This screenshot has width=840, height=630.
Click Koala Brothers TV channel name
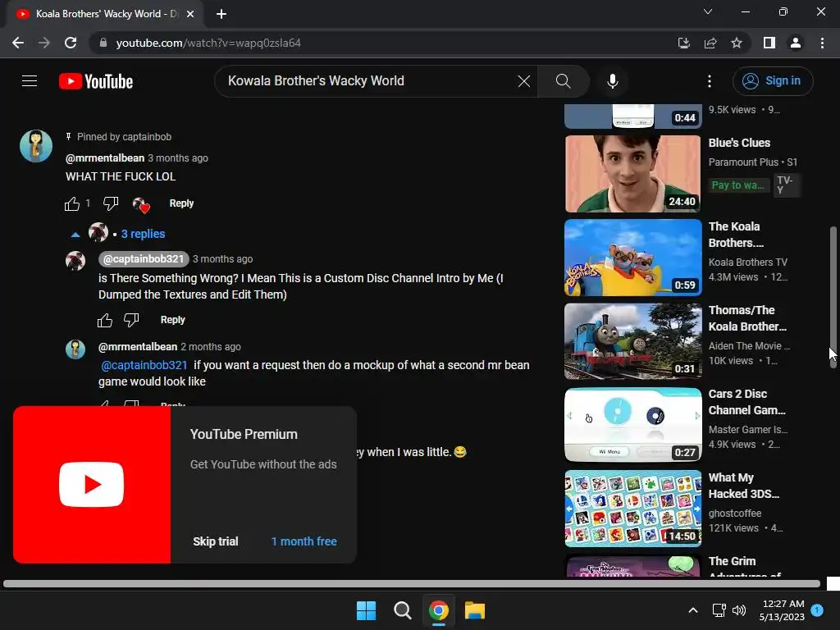click(748, 262)
